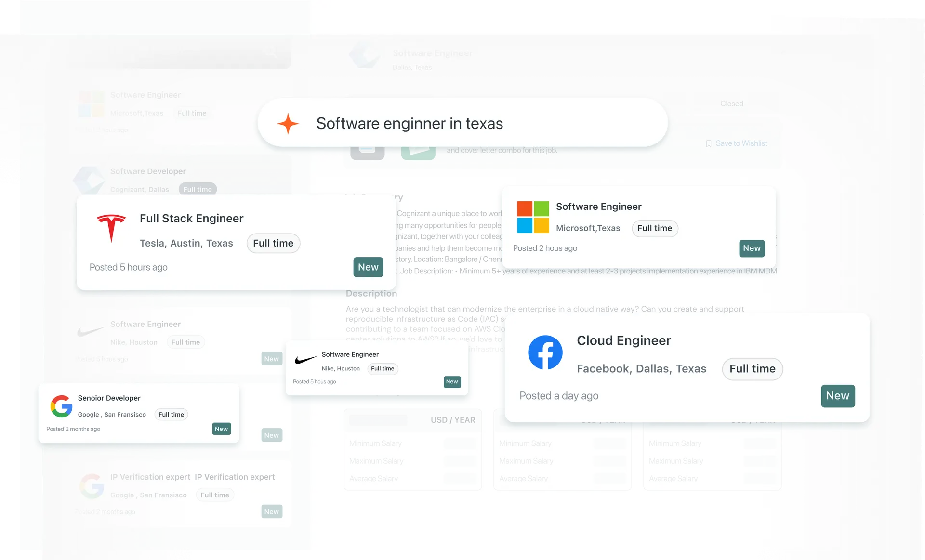Click 'Posted 5 hours ago' on Tesla card
The height and width of the screenshot is (560, 925).
129,267
